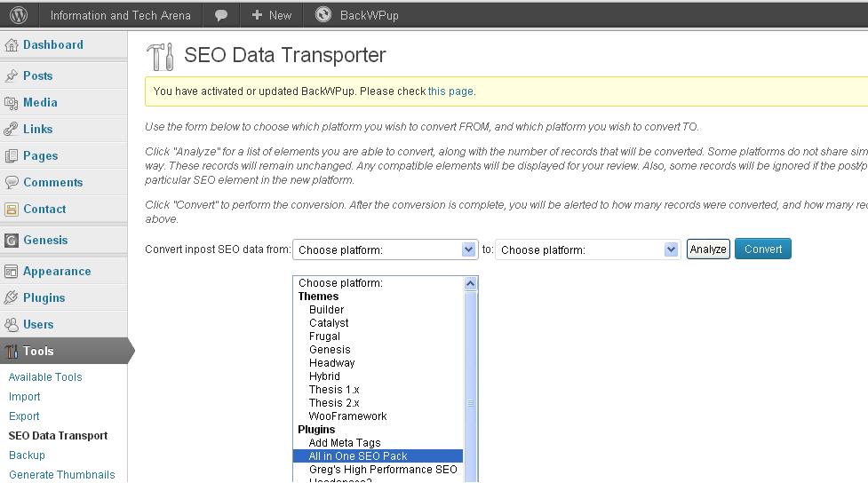Click the Plugins plug icon
This screenshot has height=483, width=868.
pos(12,298)
